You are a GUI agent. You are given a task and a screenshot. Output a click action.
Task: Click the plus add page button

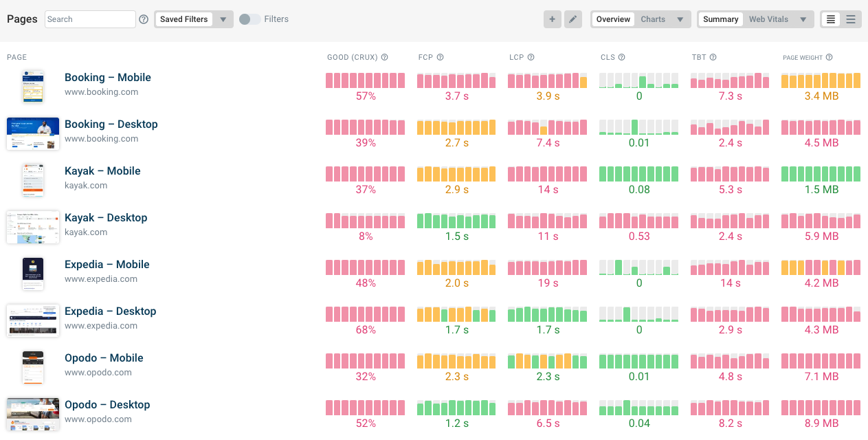coord(552,19)
